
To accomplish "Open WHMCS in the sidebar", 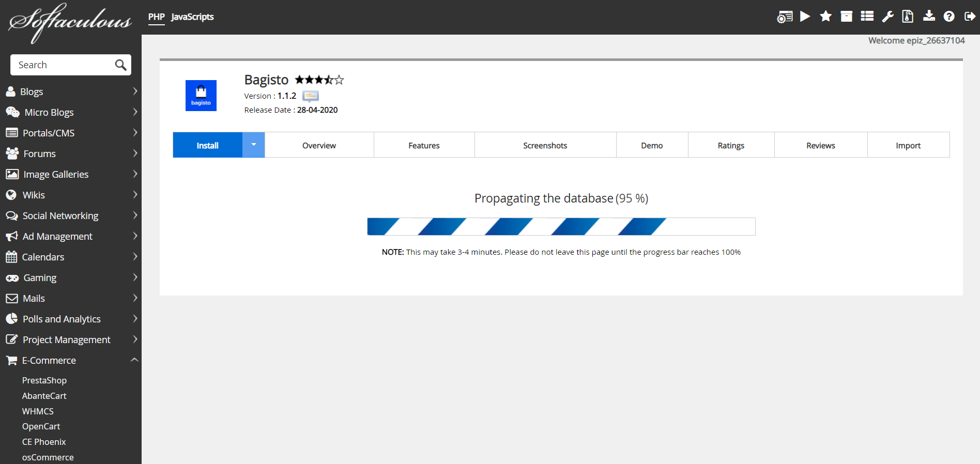I will (38, 411).
